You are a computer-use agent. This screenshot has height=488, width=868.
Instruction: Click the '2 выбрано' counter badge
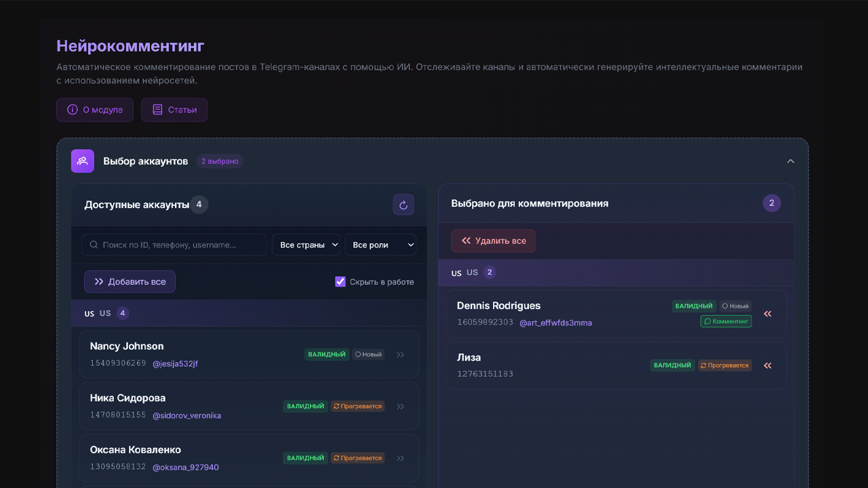pos(220,161)
